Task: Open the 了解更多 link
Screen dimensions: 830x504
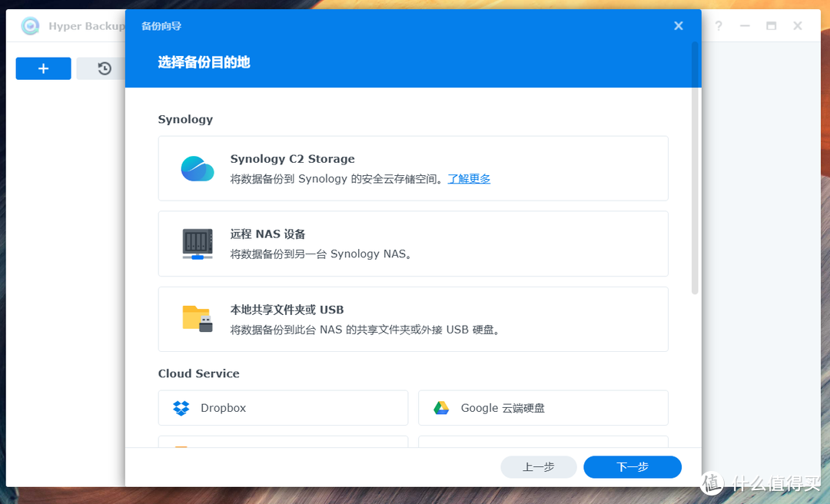Action: click(x=469, y=178)
